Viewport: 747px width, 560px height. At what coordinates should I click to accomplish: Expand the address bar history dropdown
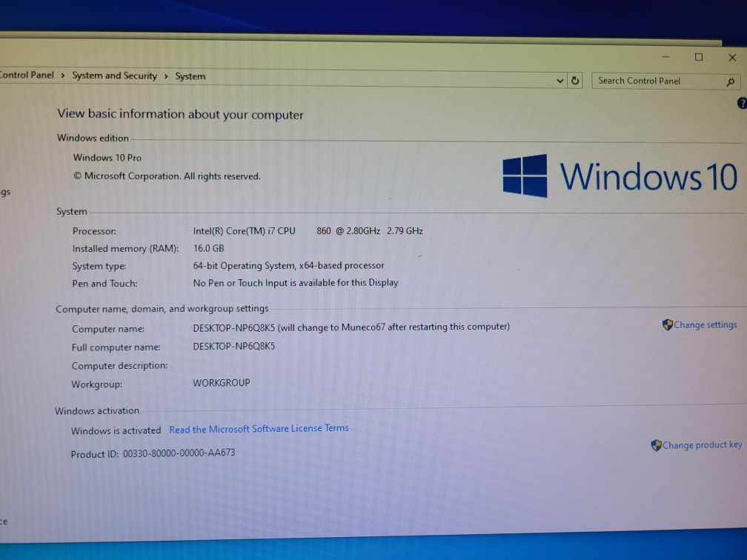point(560,81)
